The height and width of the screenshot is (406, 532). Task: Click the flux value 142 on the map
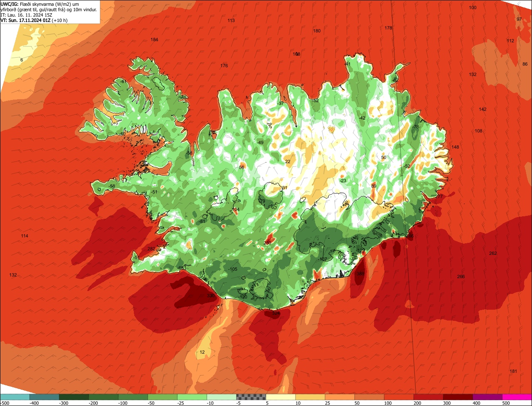pyautogui.click(x=483, y=109)
